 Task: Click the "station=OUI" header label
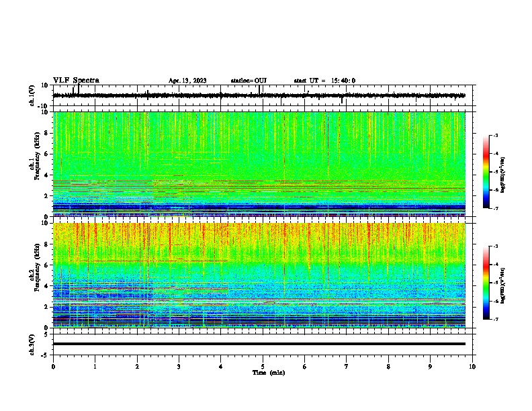pos(249,81)
